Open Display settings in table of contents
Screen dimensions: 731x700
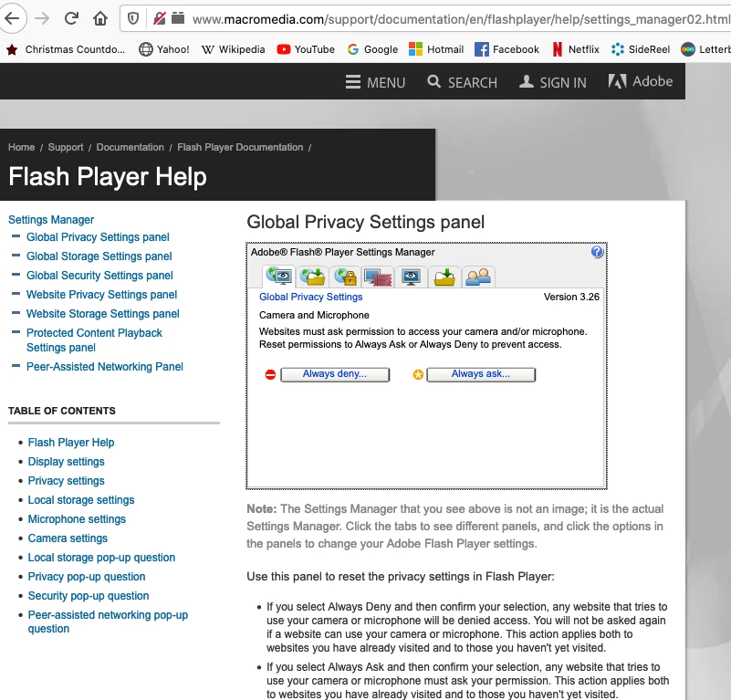pyautogui.click(x=67, y=461)
